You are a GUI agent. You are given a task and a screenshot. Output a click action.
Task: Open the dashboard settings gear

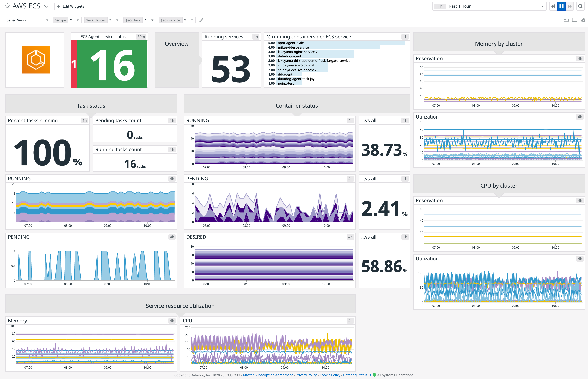583,20
